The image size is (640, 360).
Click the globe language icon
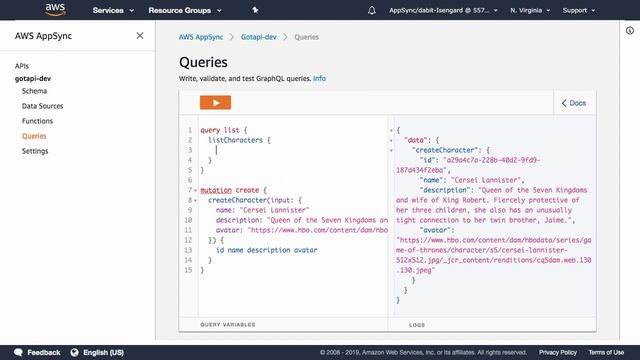(x=74, y=352)
